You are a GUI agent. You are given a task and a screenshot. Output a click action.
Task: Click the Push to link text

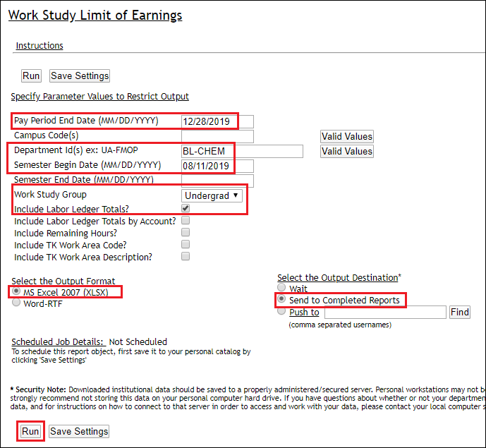[304, 313]
